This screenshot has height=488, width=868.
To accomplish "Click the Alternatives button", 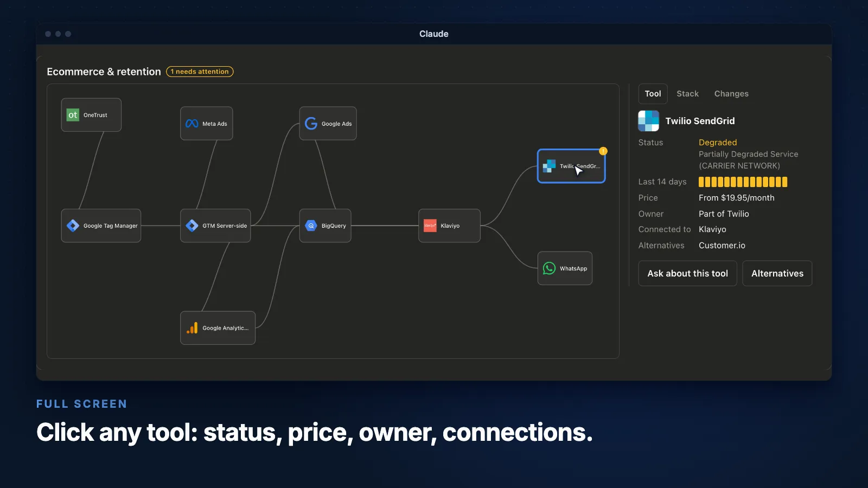I will click(x=777, y=273).
